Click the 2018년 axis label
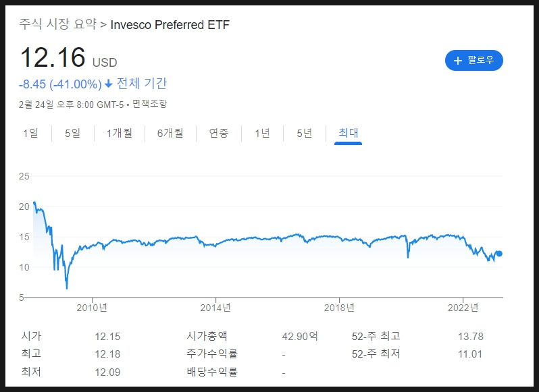The height and width of the screenshot is (392, 539). tap(339, 308)
